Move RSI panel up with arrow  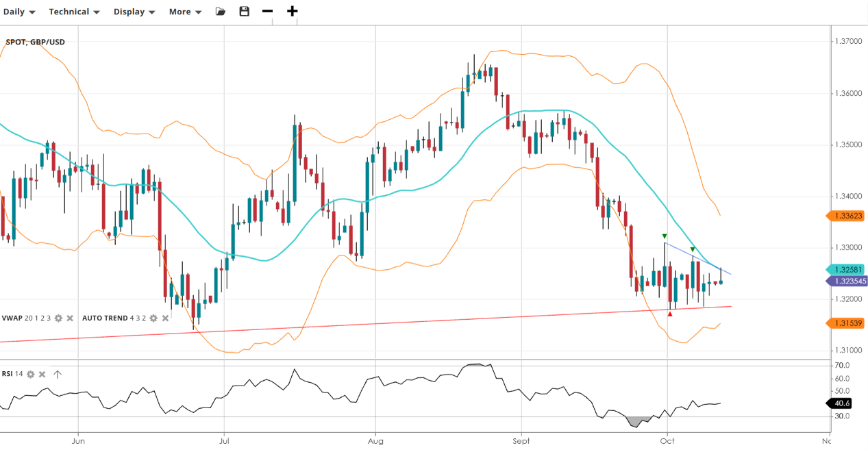click(x=58, y=375)
